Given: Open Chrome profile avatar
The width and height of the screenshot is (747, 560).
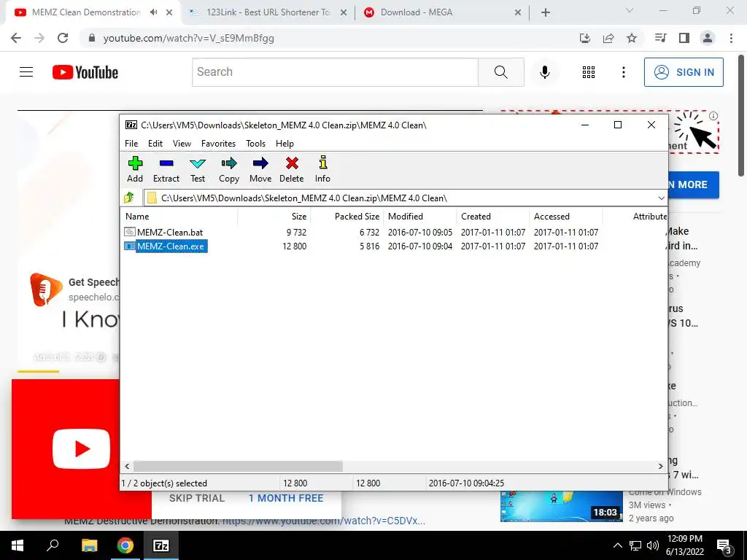Looking at the screenshot, I should click(708, 38).
